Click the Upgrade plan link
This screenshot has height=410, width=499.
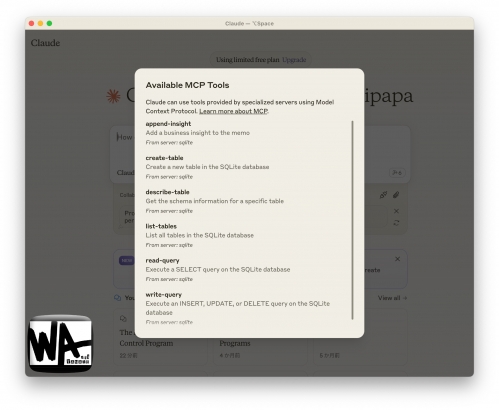[294, 60]
